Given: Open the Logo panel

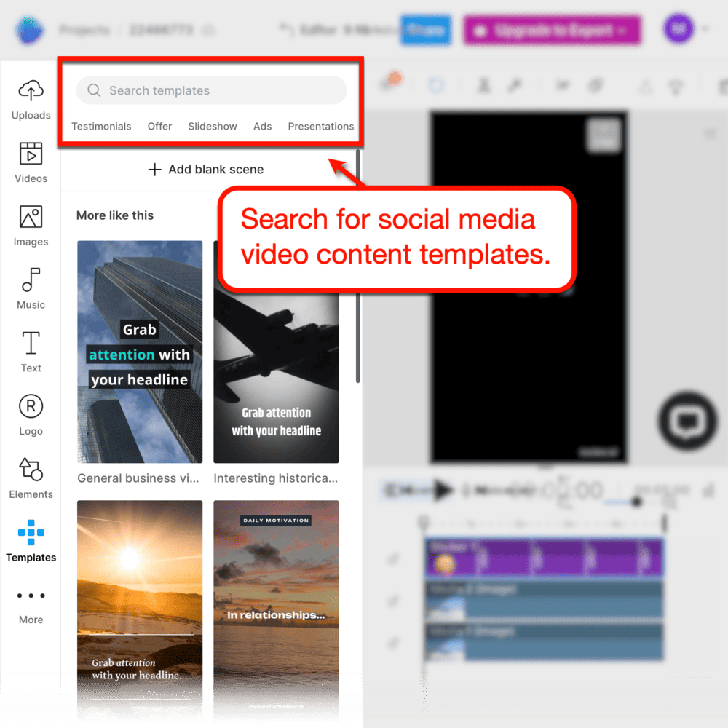Looking at the screenshot, I should click(31, 414).
